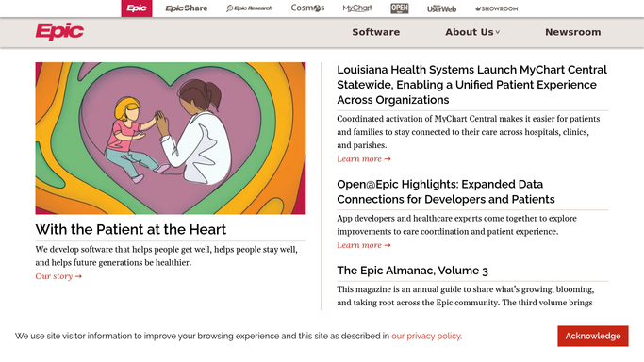The image size is (644, 362).
Task: Open the Epic Research logo link
Action: coord(249,8)
